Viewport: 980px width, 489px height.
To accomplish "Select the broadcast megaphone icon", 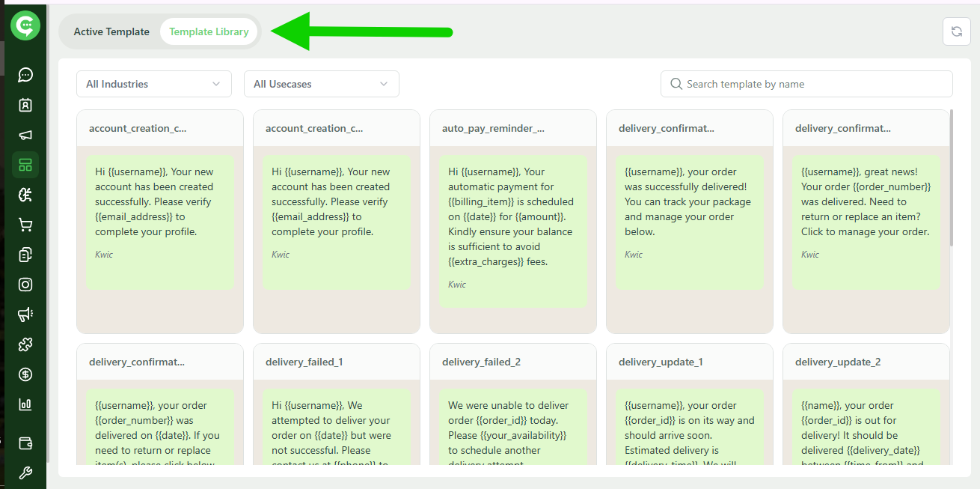I will coord(25,135).
